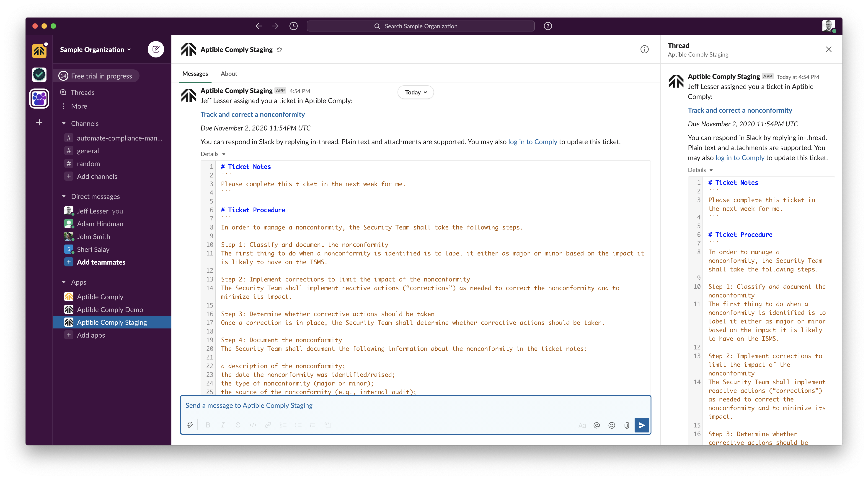
Task: Collapse Details in the thread panel
Action: pyautogui.click(x=700, y=170)
